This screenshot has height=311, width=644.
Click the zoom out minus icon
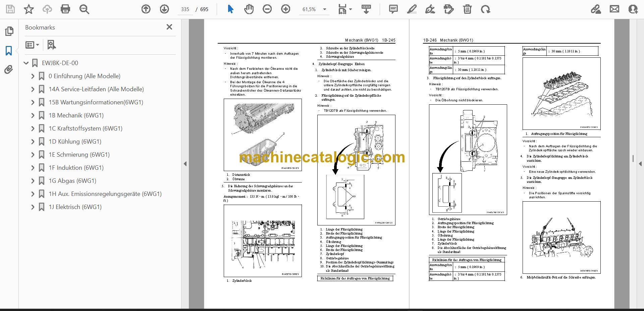[267, 9]
